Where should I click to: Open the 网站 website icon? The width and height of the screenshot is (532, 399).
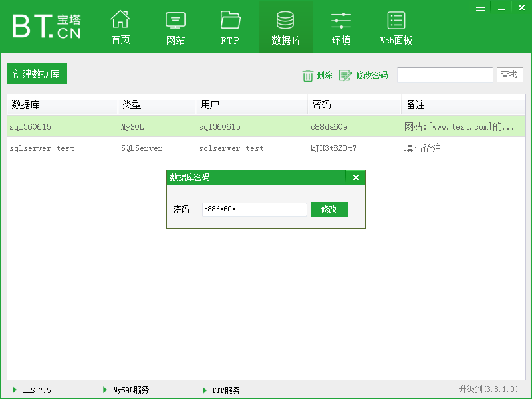pos(175,25)
